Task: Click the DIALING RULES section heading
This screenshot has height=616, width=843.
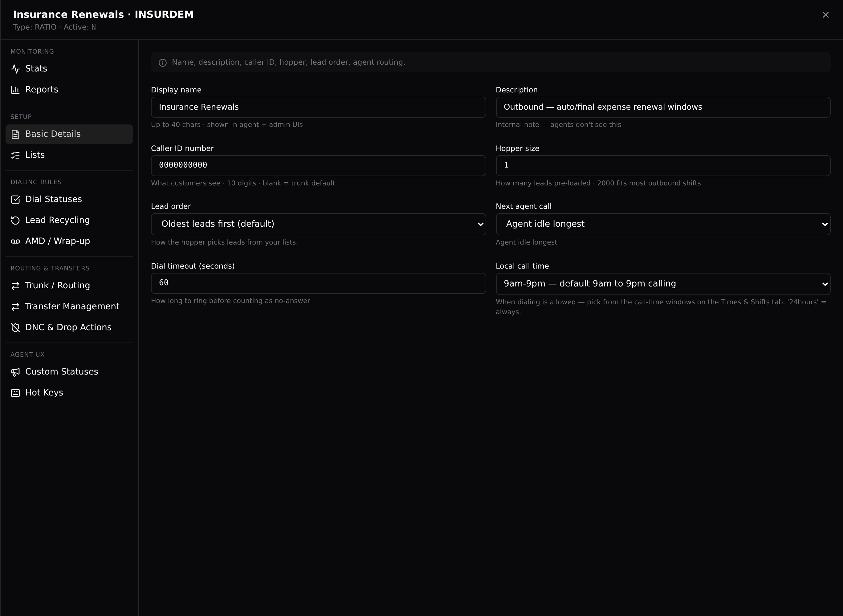Action: 36,182
